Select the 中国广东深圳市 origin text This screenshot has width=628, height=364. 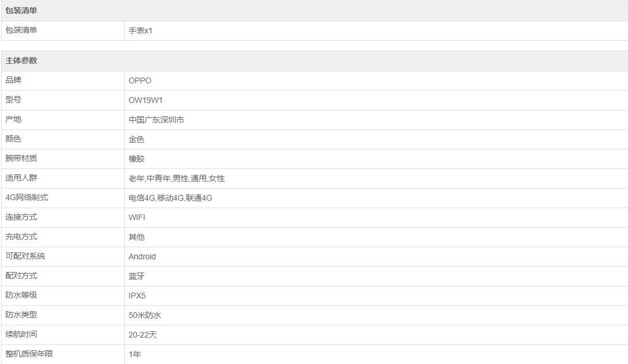(x=156, y=120)
